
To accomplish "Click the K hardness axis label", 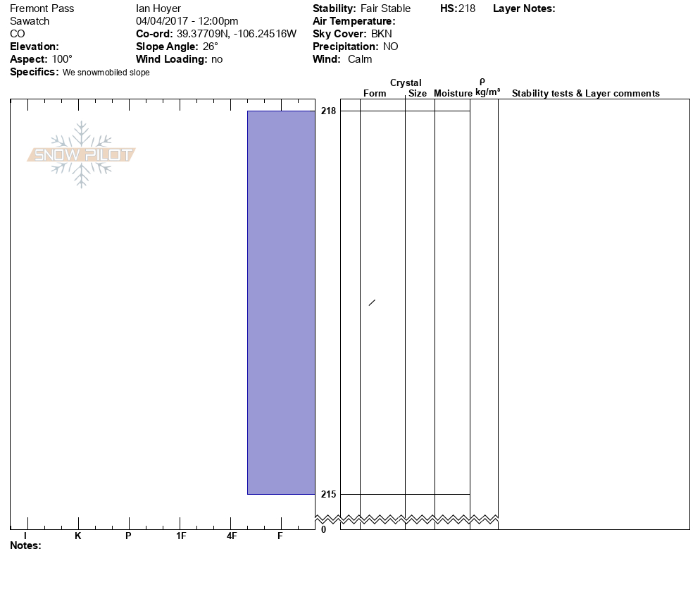I will [78, 536].
